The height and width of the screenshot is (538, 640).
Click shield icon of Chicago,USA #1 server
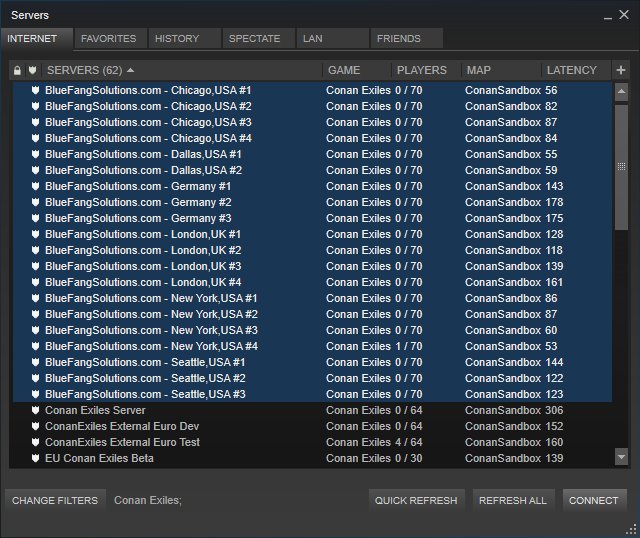(x=36, y=90)
